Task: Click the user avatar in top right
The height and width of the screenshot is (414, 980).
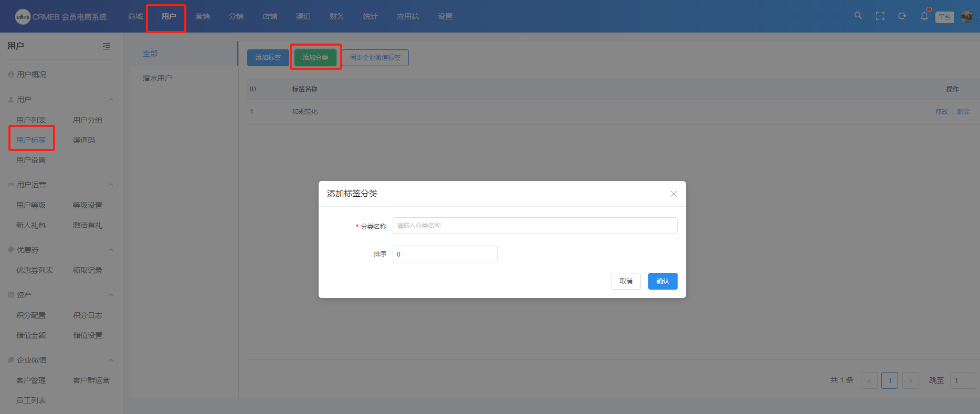Action: point(966,16)
